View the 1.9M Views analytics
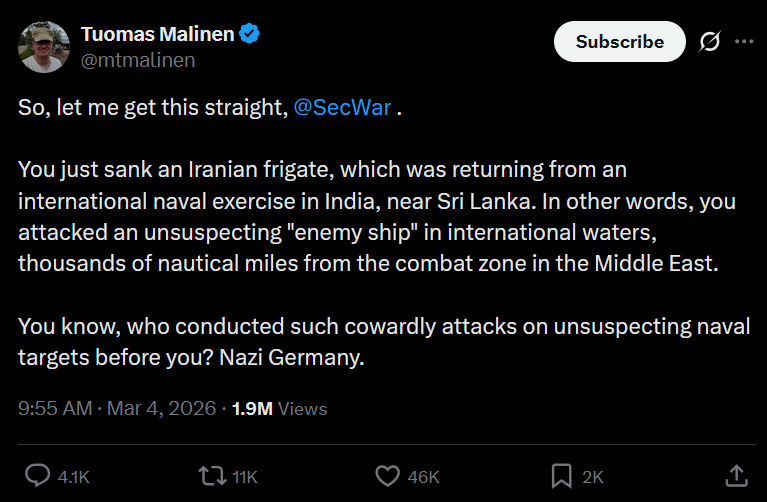The height and width of the screenshot is (502, 767). click(279, 409)
